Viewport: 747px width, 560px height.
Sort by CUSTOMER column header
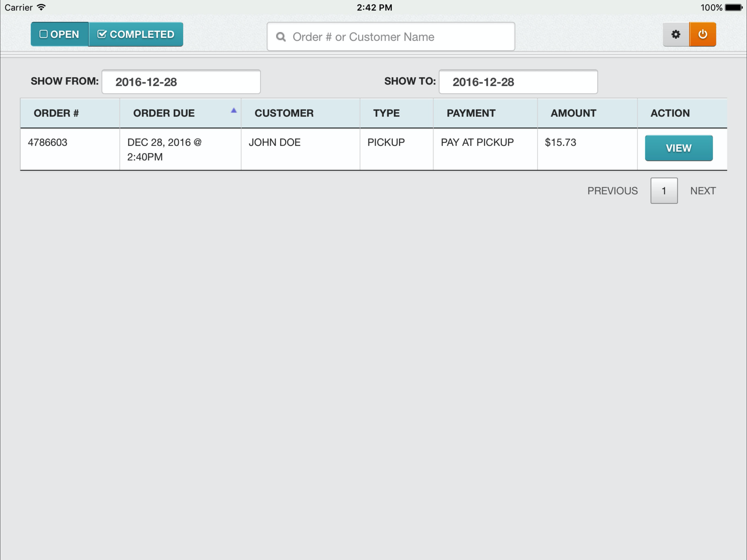(x=300, y=113)
